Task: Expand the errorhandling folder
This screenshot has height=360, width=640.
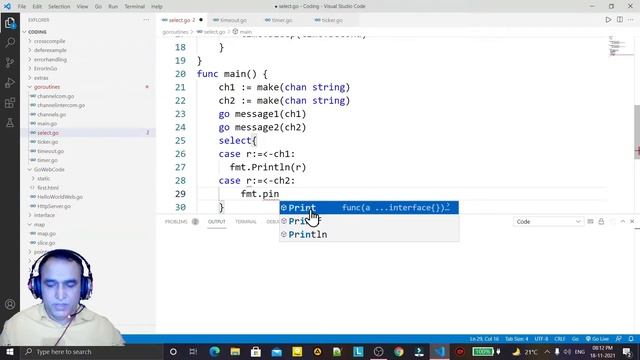Action: click(50, 60)
